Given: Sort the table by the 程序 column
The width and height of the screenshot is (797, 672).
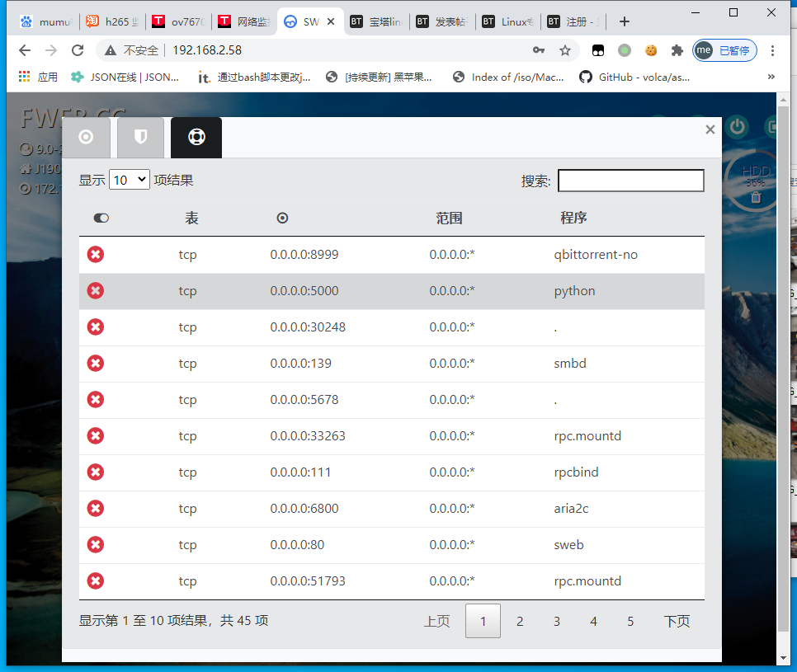Looking at the screenshot, I should coord(573,219).
